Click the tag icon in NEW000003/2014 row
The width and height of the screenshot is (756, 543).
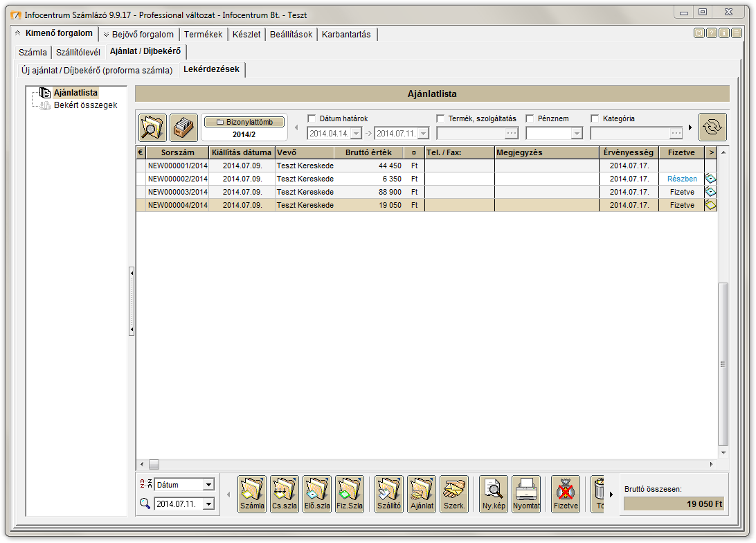pos(711,192)
